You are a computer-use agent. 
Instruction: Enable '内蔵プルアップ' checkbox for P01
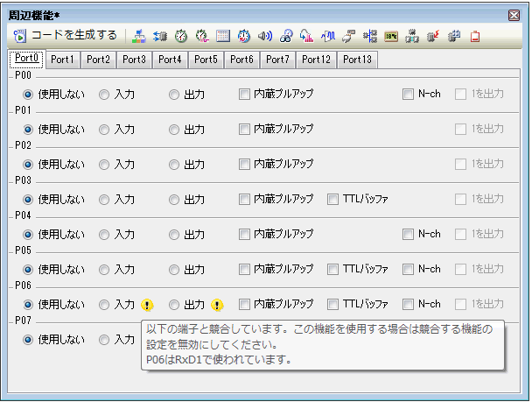(245, 129)
